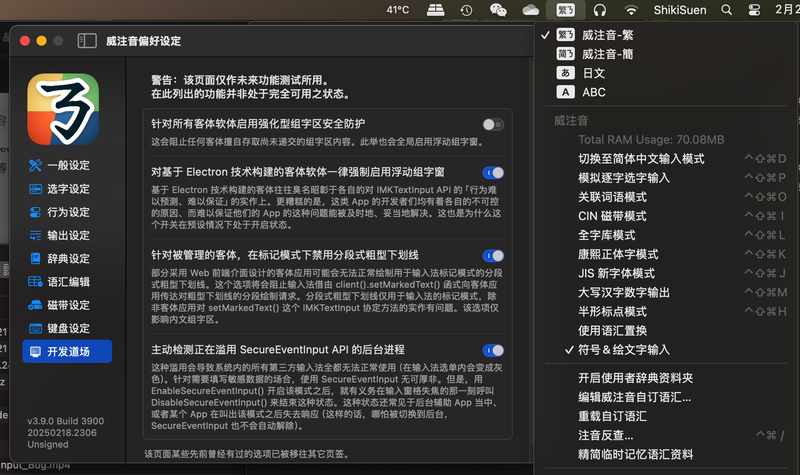Enable 强化型组字区安全防护 toggle
Viewport: 800px width, 475px height.
click(493, 124)
